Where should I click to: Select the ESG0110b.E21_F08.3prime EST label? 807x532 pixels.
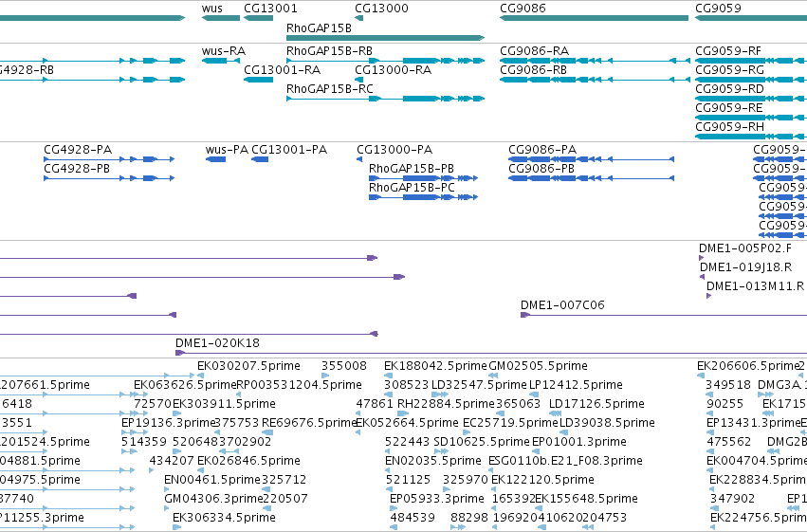(x=565, y=461)
